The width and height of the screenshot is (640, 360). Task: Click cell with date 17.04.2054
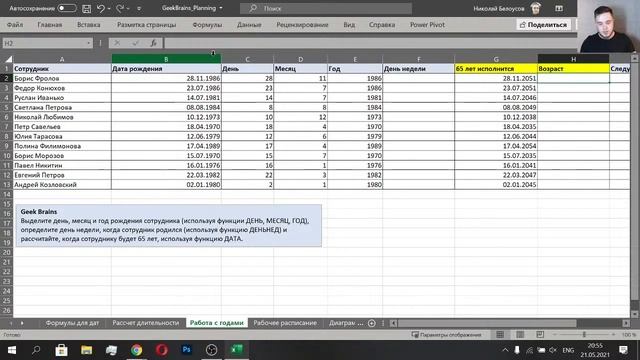(496, 146)
